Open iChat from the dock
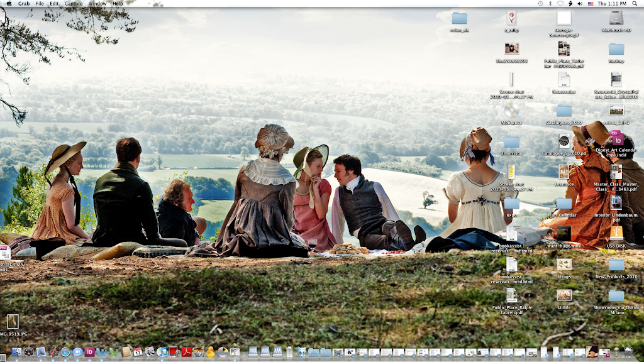Viewport: 644px width, 362px height. 77,352
